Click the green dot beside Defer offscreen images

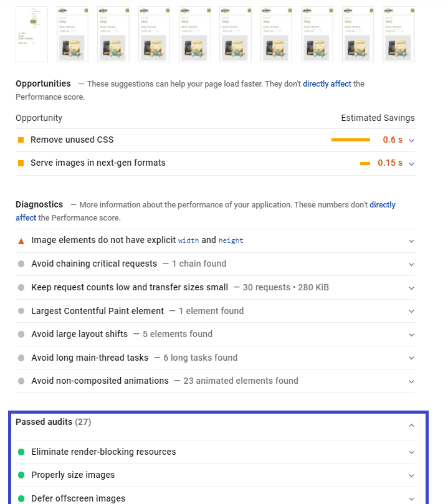[21, 498]
